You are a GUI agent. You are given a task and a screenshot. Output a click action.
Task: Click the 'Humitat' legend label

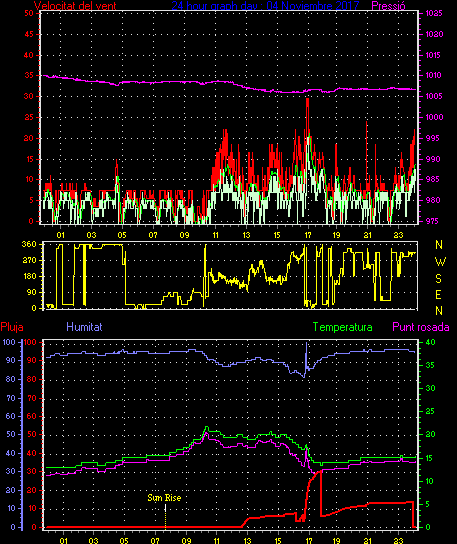84,327
